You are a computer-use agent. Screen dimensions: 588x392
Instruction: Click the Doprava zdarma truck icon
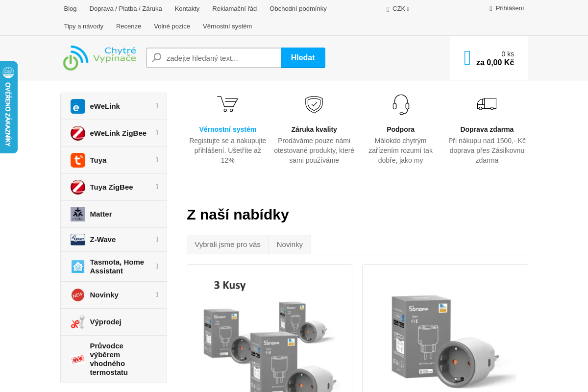click(x=487, y=104)
